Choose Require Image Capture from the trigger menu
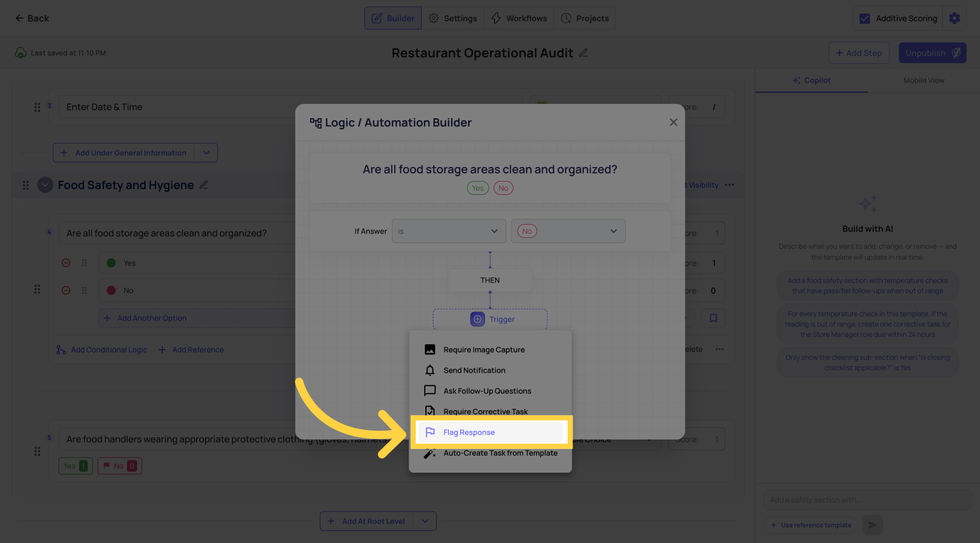Screen dimensions: 980x543 pos(490,349)
